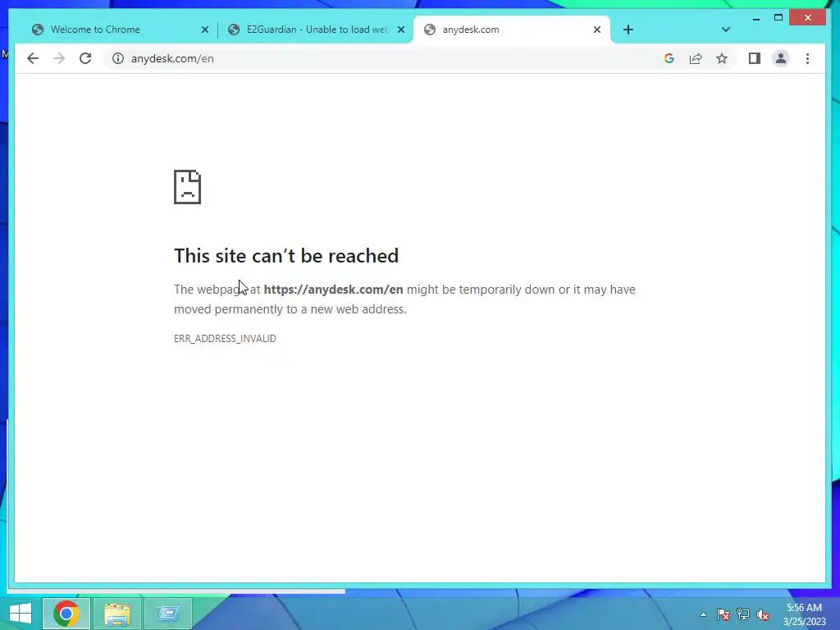The image size is (840, 630).
Task: Close the anydesk.com tab
Action: 597,30
